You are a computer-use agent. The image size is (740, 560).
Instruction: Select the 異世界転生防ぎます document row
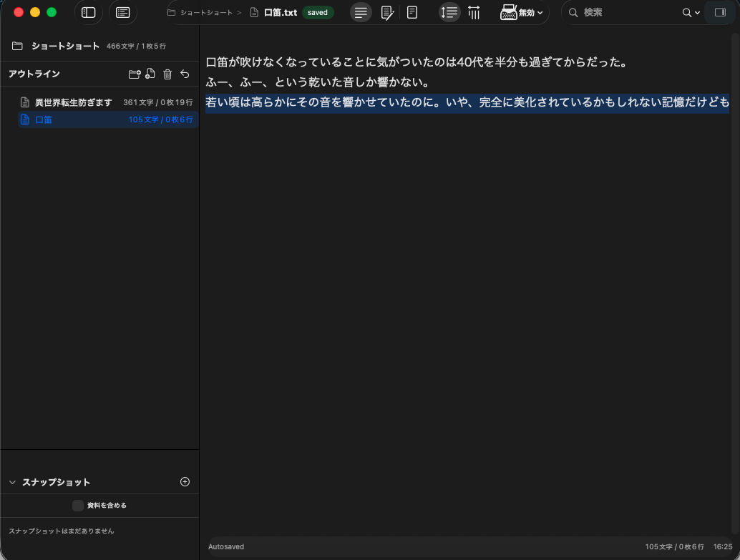[x=107, y=102]
